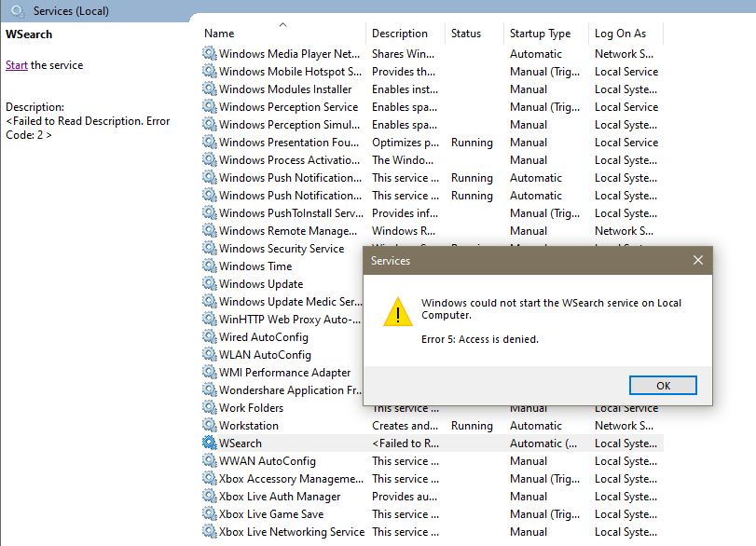This screenshot has height=546, width=756.
Task: Select the Windows Modules Installer service name
Action: pyautogui.click(x=285, y=89)
